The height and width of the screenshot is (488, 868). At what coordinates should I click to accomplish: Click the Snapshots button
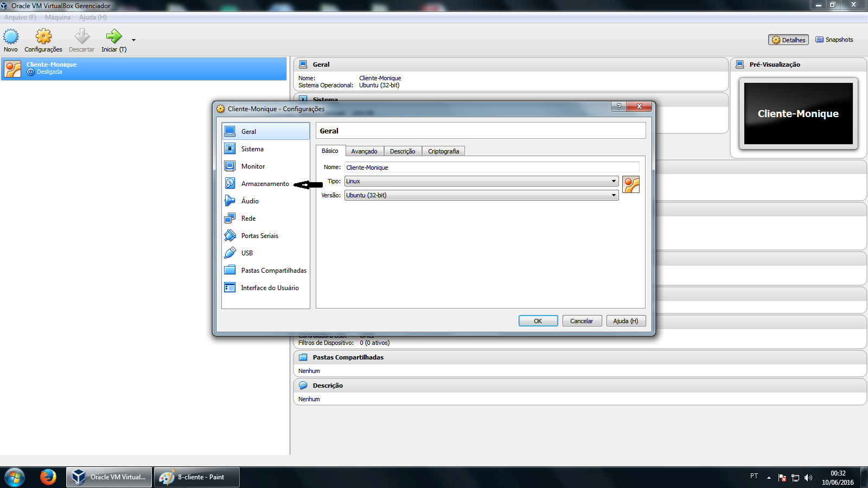834,40
